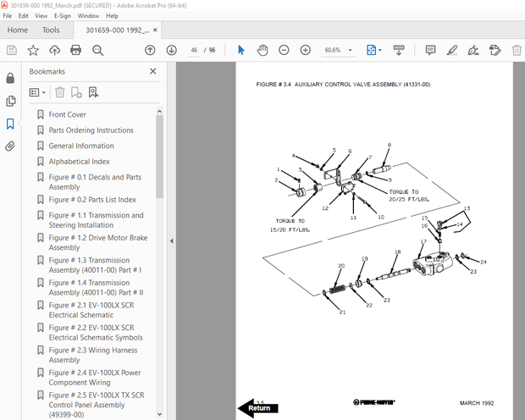Click the print file icon
Screen dimensions: 525x420
coord(76,51)
